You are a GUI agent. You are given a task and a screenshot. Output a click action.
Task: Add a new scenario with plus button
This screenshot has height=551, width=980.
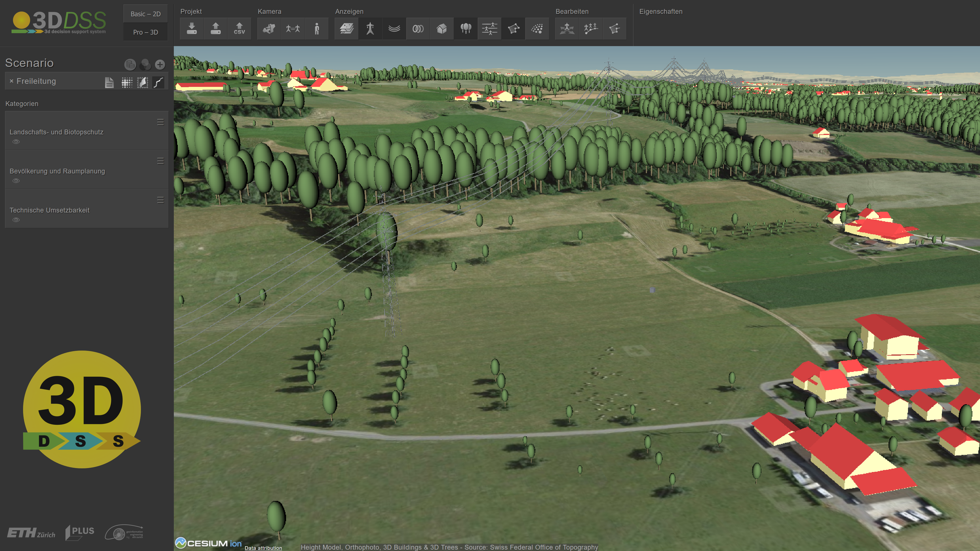(x=160, y=65)
